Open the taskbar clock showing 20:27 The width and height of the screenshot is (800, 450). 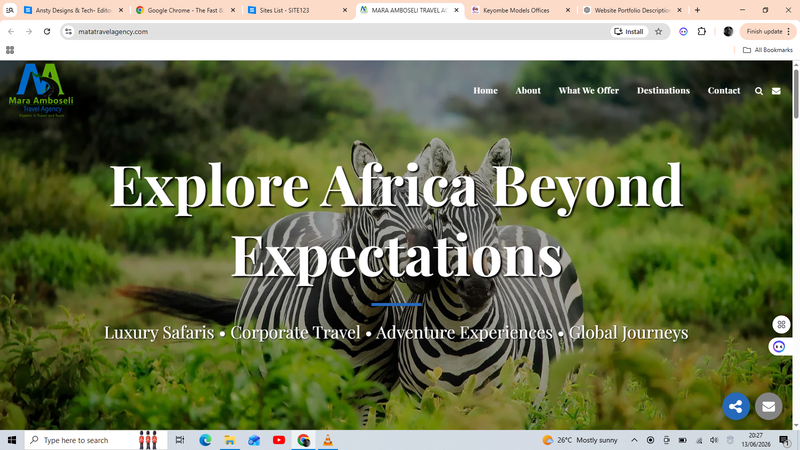click(756, 440)
